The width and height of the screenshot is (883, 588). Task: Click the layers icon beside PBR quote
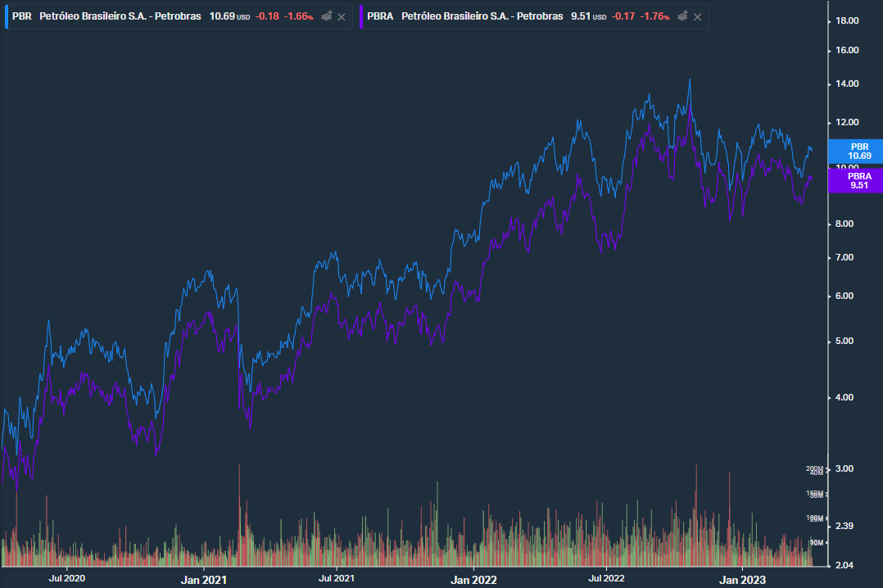click(x=325, y=16)
